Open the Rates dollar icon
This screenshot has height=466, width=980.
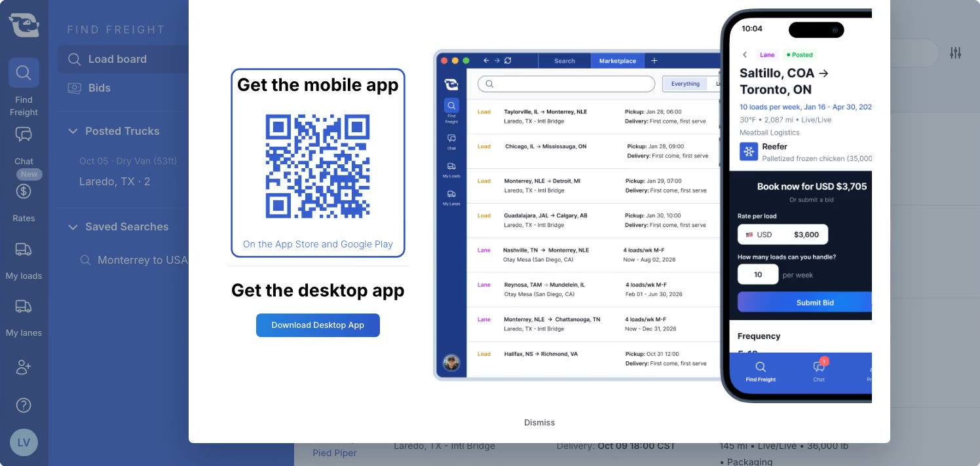[x=24, y=192]
